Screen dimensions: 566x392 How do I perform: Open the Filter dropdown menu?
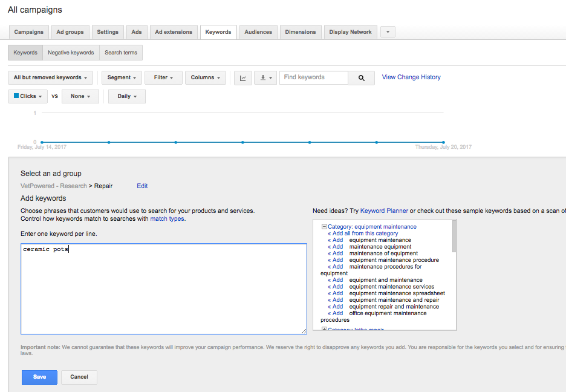pos(163,77)
